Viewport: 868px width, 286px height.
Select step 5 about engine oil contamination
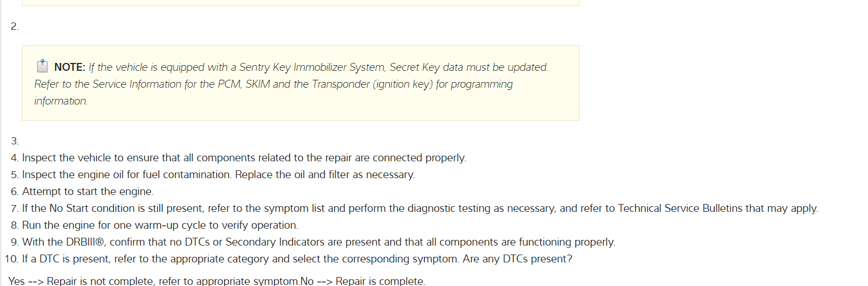[218, 175]
